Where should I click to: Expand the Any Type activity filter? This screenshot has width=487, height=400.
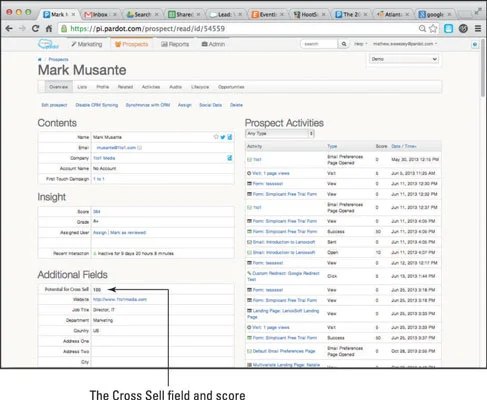pos(280,134)
